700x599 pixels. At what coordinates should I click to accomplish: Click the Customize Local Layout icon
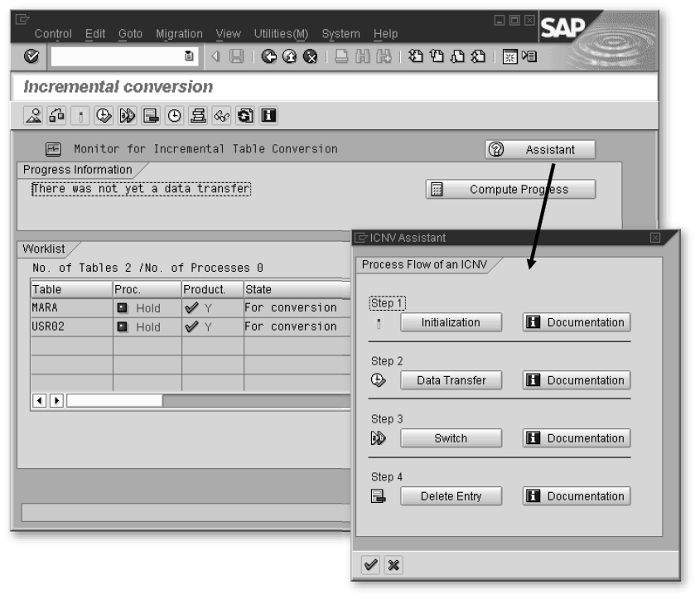529,56
